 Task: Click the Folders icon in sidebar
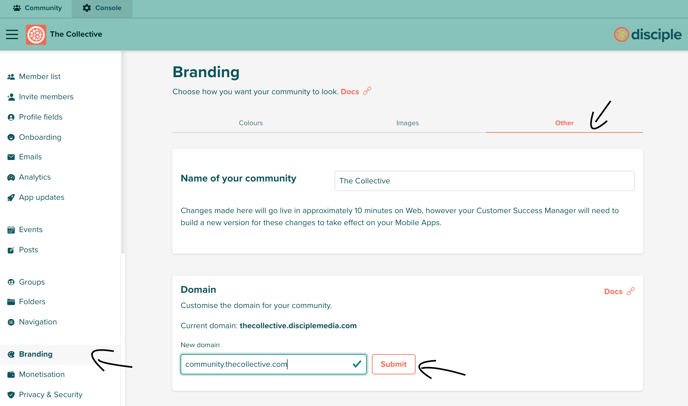pos(11,302)
